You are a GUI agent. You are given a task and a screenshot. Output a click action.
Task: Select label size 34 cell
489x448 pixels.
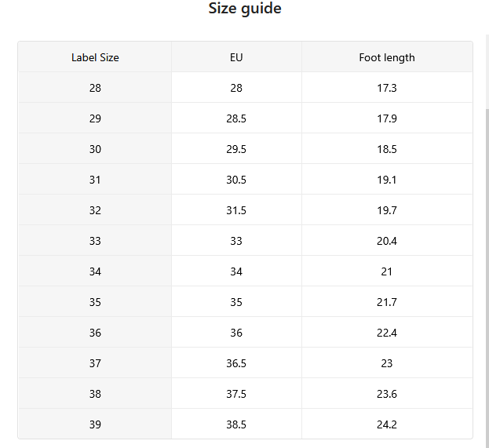[x=95, y=271]
